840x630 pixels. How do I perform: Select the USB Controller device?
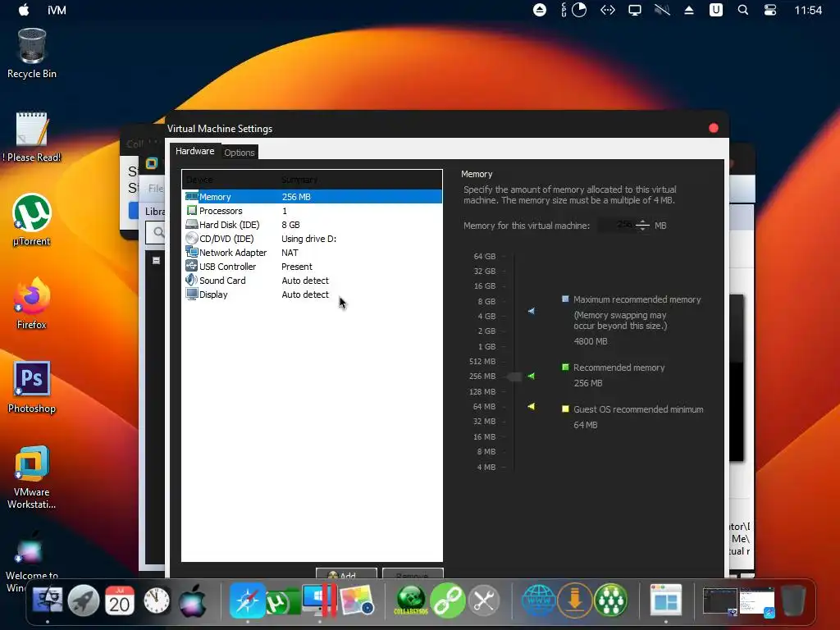pos(313,267)
